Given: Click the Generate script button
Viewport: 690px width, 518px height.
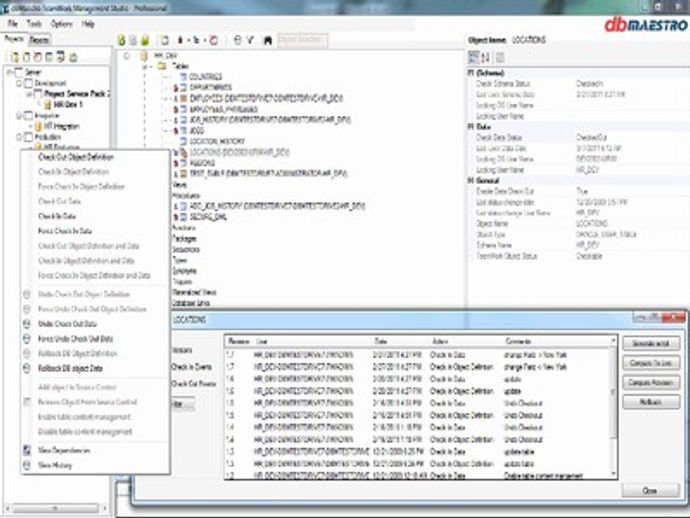Looking at the screenshot, I should tap(651, 343).
